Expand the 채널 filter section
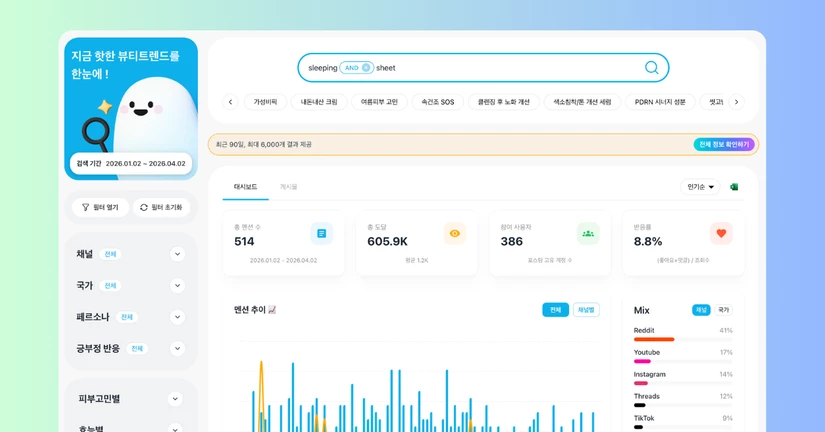Screen dimensions: 825x432 click(x=177, y=254)
